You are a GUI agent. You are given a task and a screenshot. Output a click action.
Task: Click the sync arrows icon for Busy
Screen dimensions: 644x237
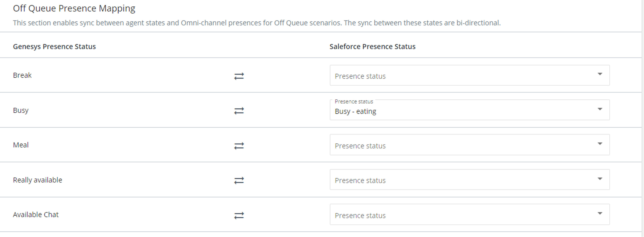point(239,111)
